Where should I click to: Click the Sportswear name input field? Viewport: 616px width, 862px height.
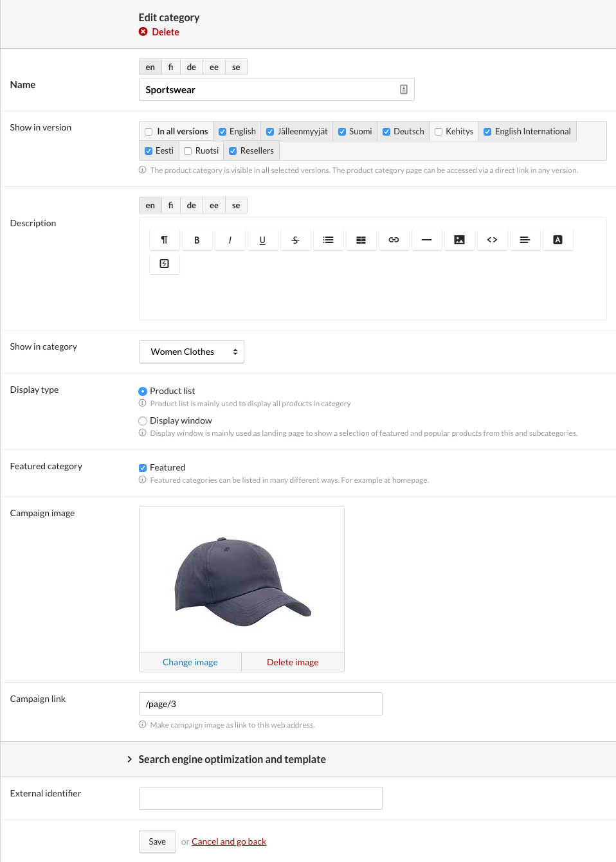(x=276, y=89)
